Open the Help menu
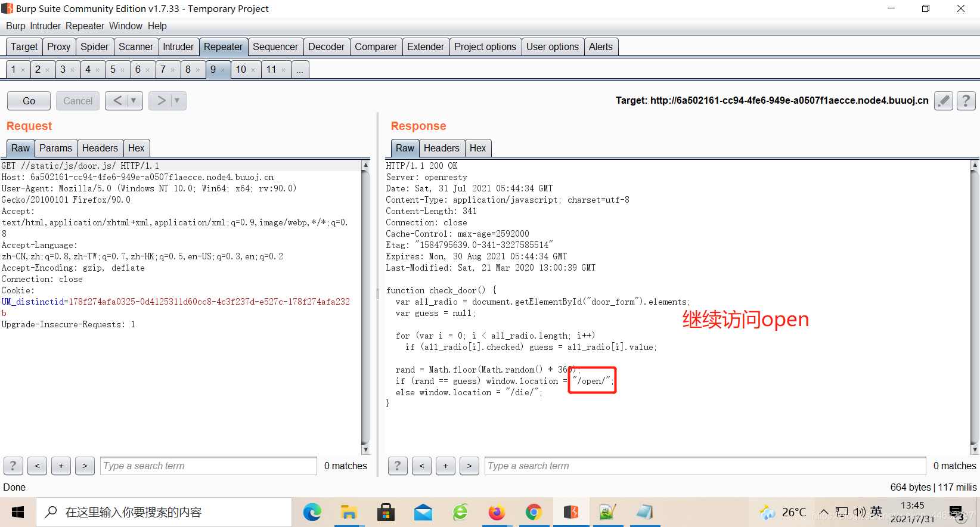 pyautogui.click(x=157, y=26)
